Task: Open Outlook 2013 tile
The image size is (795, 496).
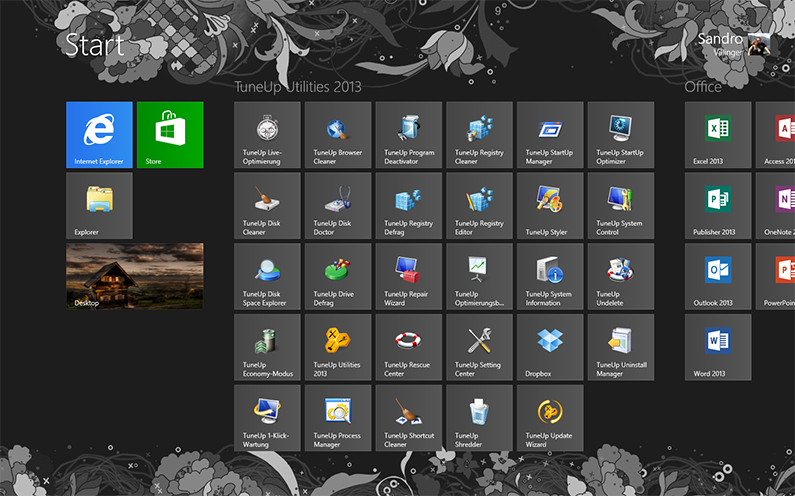Action: coord(718,276)
